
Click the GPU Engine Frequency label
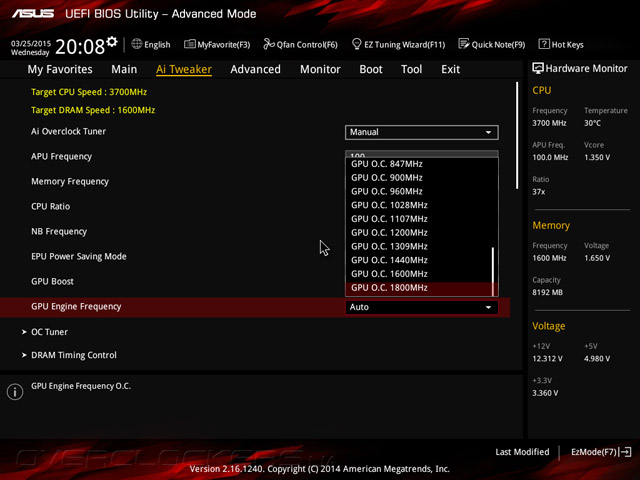(76, 307)
